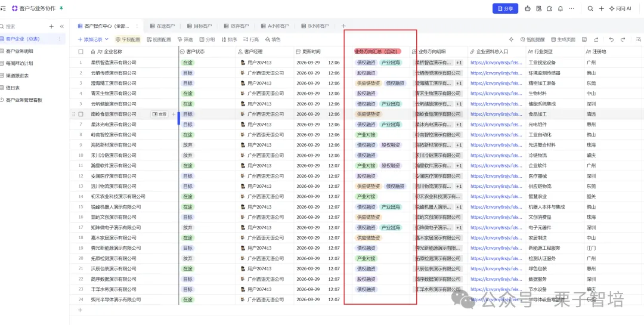Image resolution: width=644 pixels, height=325 pixels.
Task: Open the 填色 fill color option
Action: [273, 39]
